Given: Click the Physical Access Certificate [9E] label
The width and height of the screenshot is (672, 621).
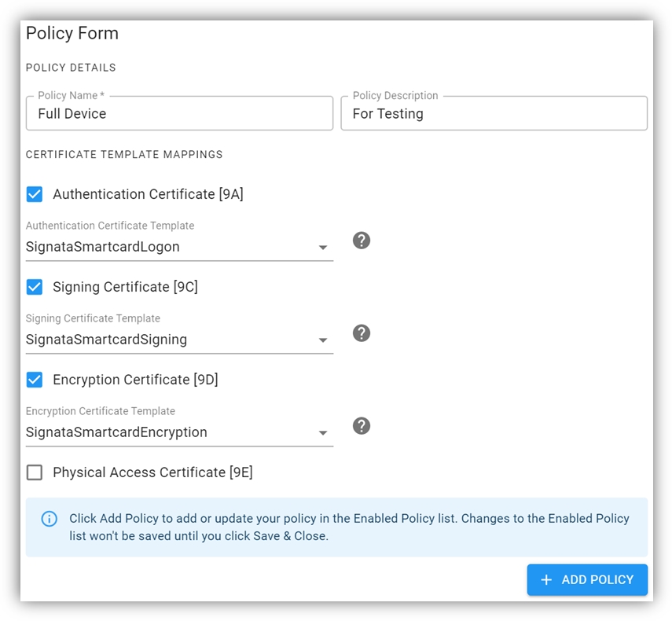Looking at the screenshot, I should [152, 472].
